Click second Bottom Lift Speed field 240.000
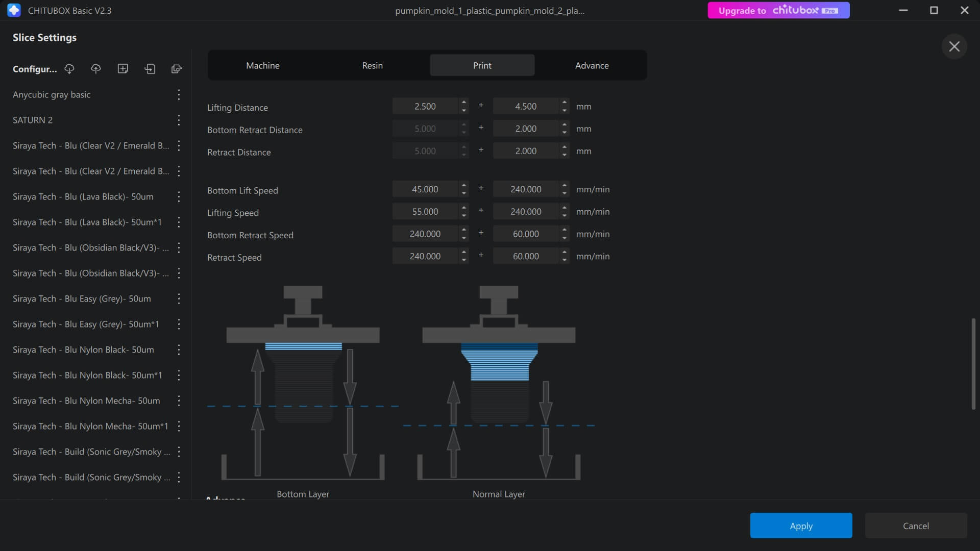The image size is (980, 551). tap(526, 189)
